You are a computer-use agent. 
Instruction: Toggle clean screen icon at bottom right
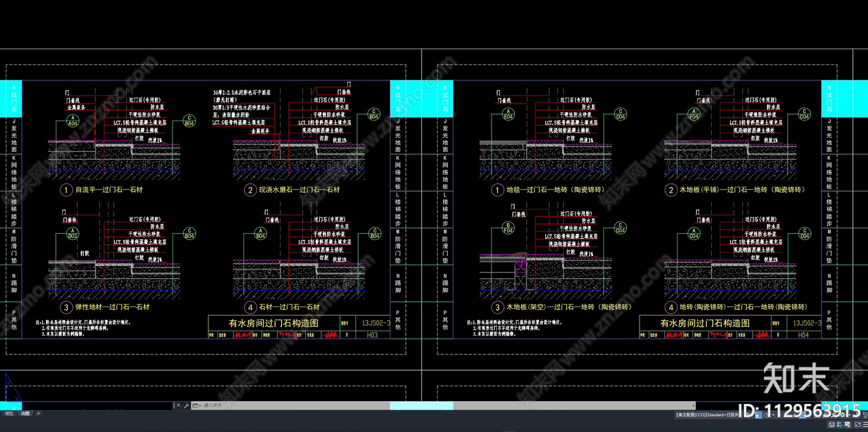click(858, 424)
